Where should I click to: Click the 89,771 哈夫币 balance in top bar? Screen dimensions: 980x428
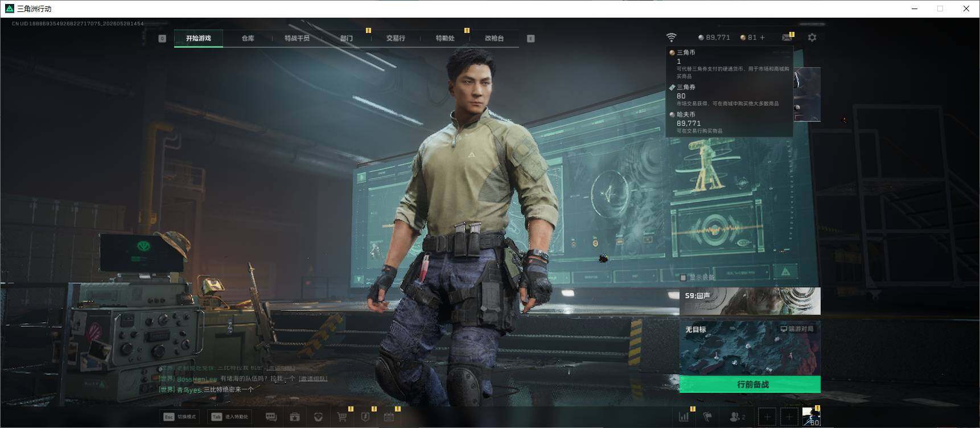click(x=714, y=38)
